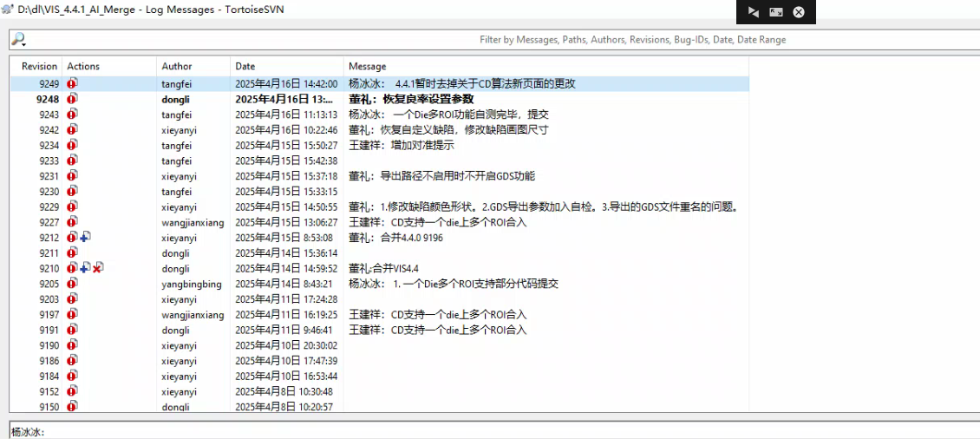Screen dimensions: 980x439
Task: Select message 一个Die多ROI功能自测完毕，提交
Action: (x=471, y=115)
